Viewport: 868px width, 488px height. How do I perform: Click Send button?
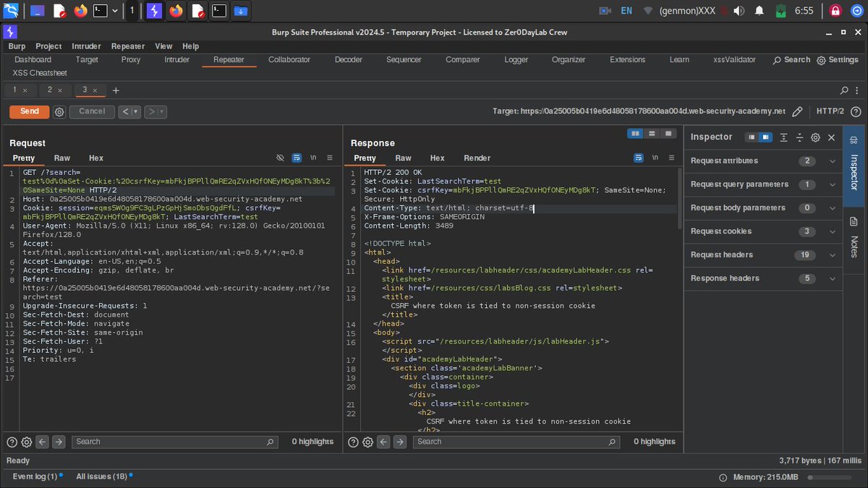30,111
